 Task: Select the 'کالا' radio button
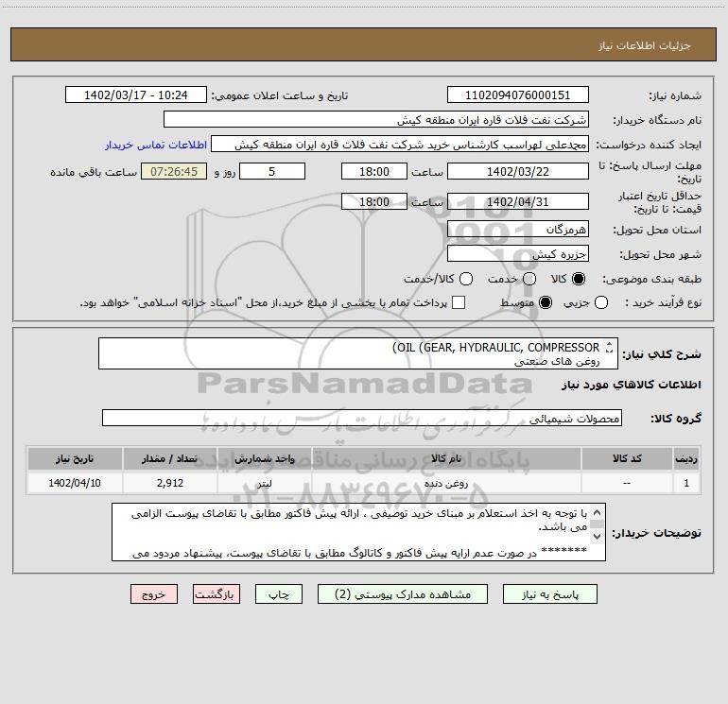pyautogui.click(x=579, y=279)
